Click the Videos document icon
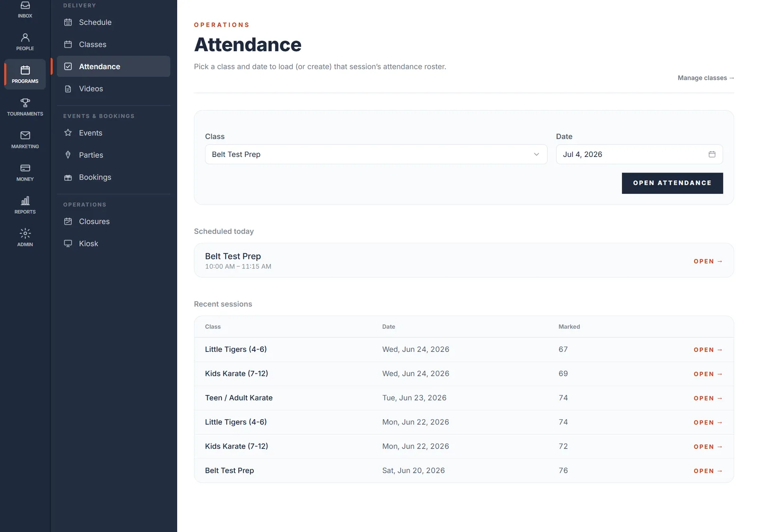Viewport: 759px width, 532px height. pyautogui.click(x=68, y=89)
